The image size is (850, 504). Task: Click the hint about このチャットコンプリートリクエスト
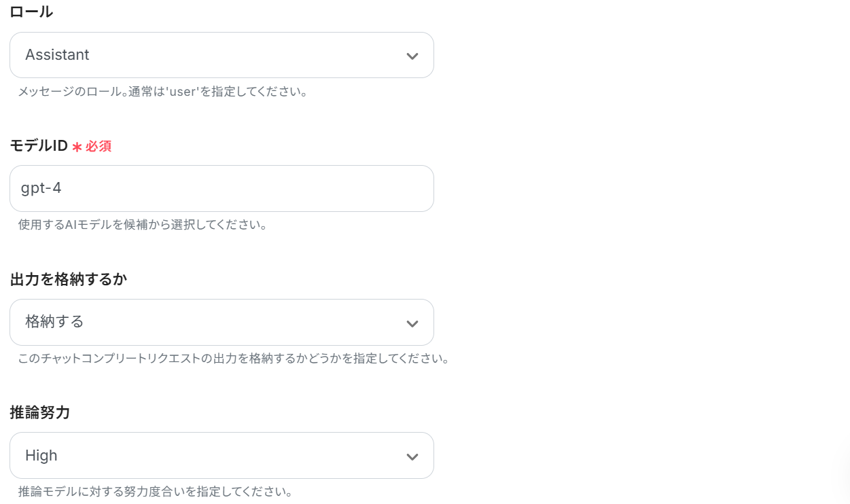point(234,358)
